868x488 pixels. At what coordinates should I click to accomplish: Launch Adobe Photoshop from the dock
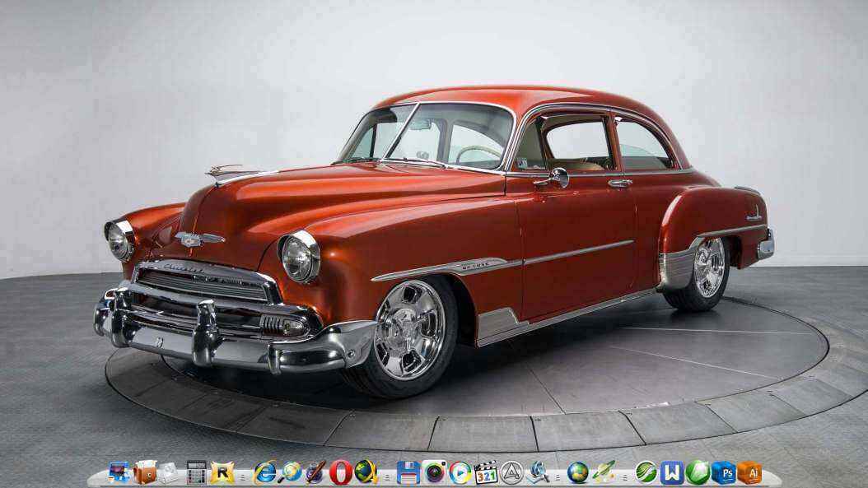click(x=723, y=472)
